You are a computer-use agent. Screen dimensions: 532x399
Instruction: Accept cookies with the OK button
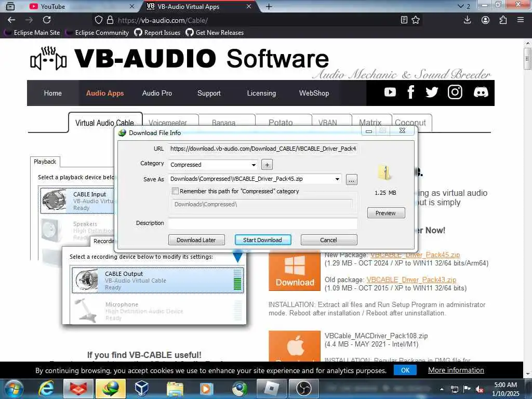pyautogui.click(x=405, y=370)
